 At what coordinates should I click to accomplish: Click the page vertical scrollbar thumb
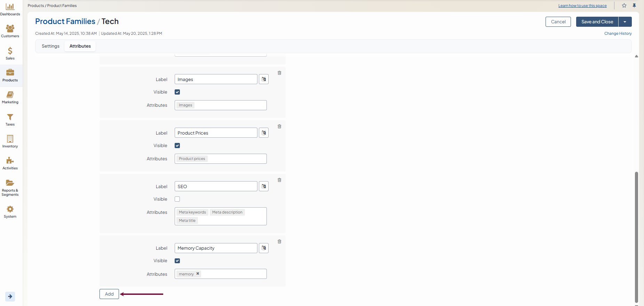(x=636, y=237)
